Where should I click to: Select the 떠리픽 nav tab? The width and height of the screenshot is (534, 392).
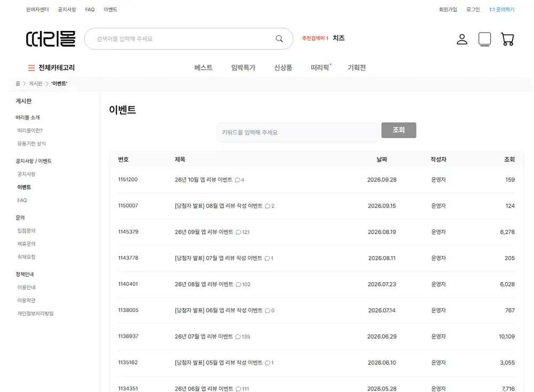click(x=320, y=68)
